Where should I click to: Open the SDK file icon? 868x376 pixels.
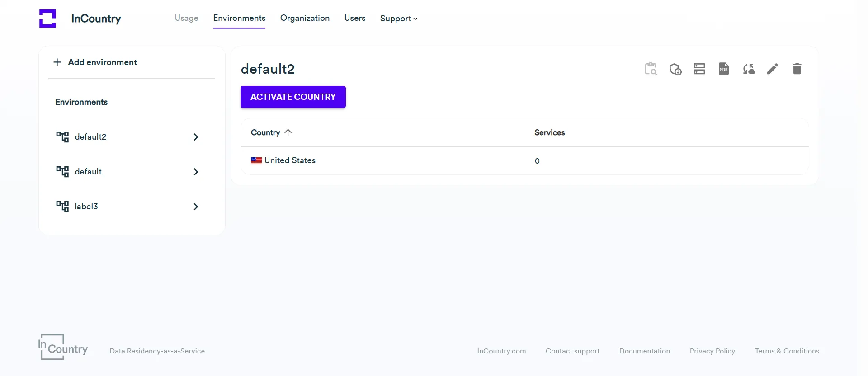724,69
